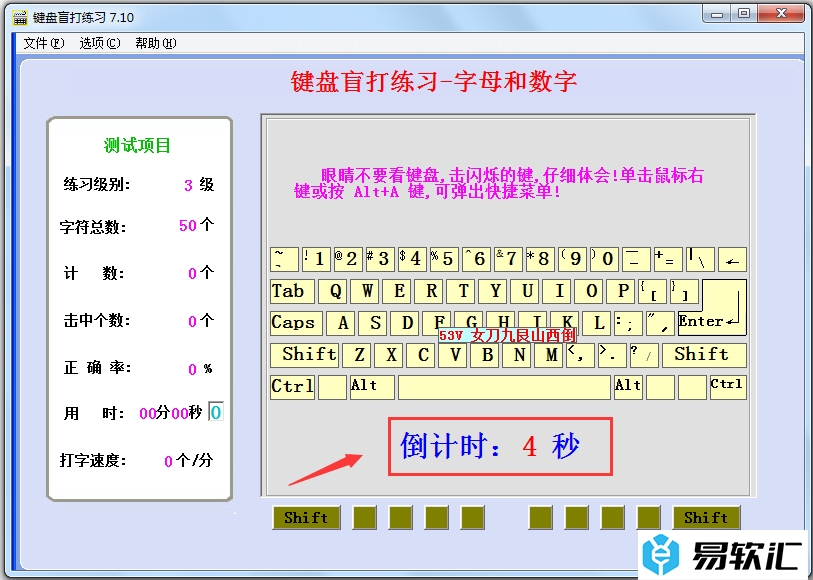Click the N key

(x=517, y=355)
